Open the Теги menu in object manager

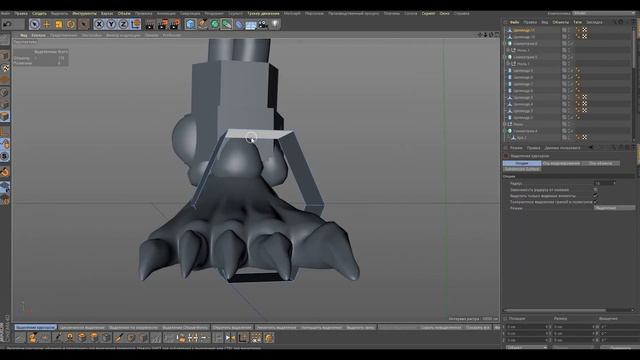[577, 22]
